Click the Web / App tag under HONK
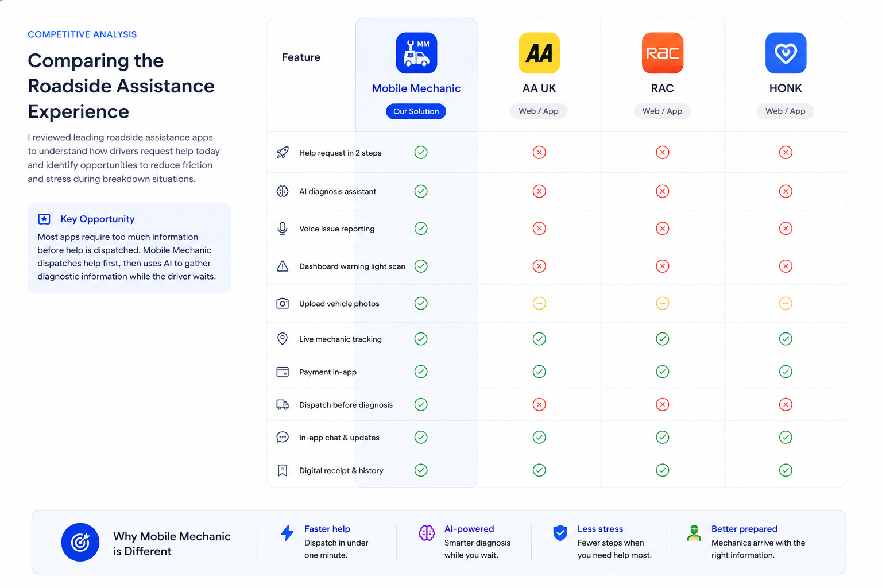This screenshot has width=882, height=588. click(786, 111)
